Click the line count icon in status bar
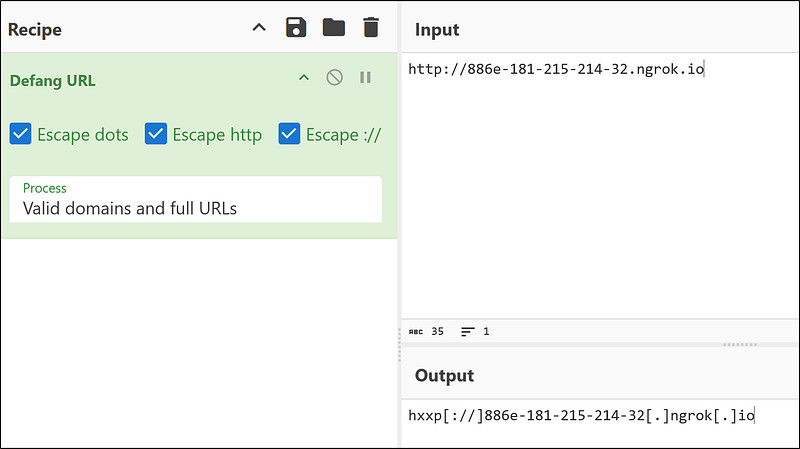The width and height of the screenshot is (800, 449). click(x=468, y=331)
